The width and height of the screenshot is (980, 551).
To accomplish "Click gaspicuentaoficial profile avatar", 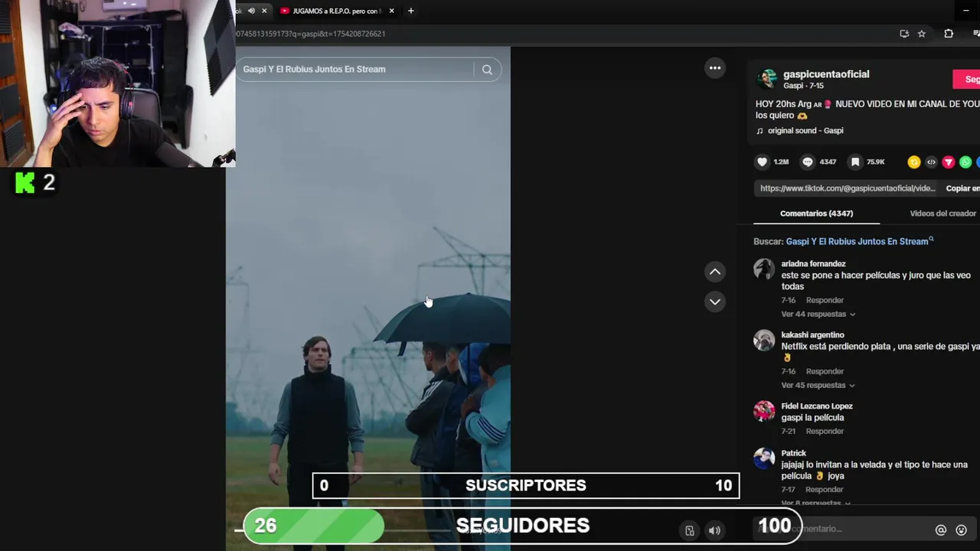I will 766,79.
